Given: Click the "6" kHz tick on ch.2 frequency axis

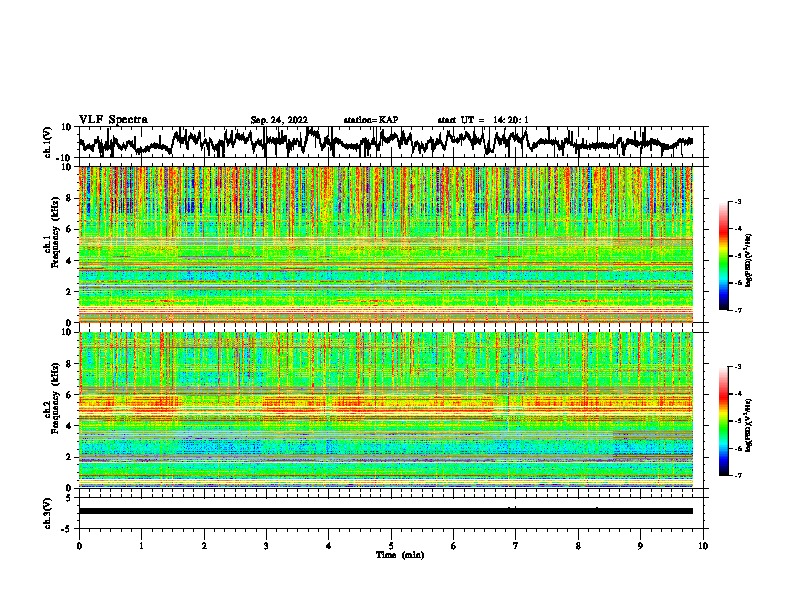Looking at the screenshot, I should pos(70,394).
